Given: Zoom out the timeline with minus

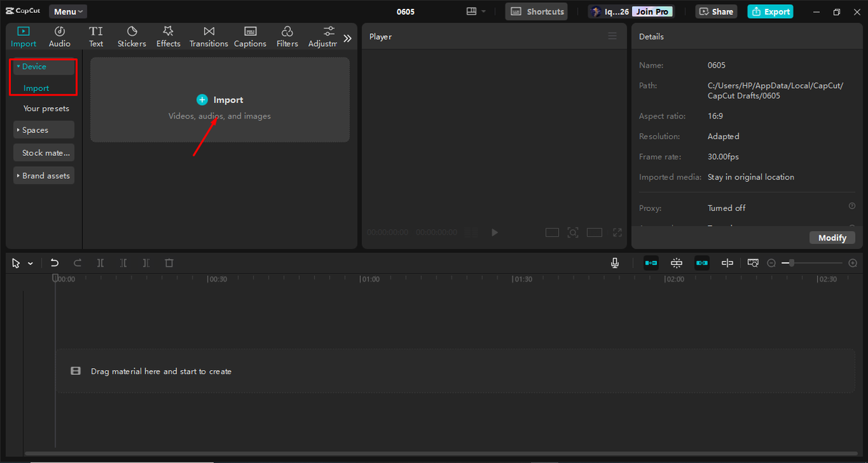Looking at the screenshot, I should coord(771,263).
